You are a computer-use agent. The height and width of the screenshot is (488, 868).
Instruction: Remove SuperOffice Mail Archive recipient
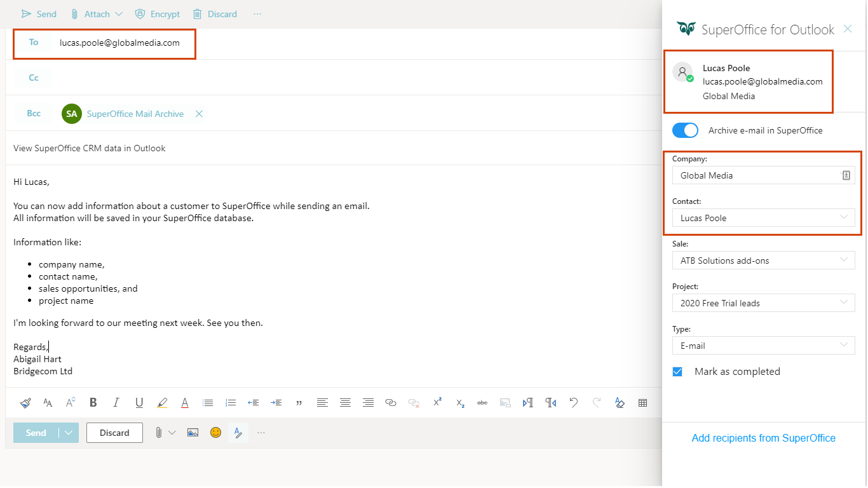[x=199, y=114]
